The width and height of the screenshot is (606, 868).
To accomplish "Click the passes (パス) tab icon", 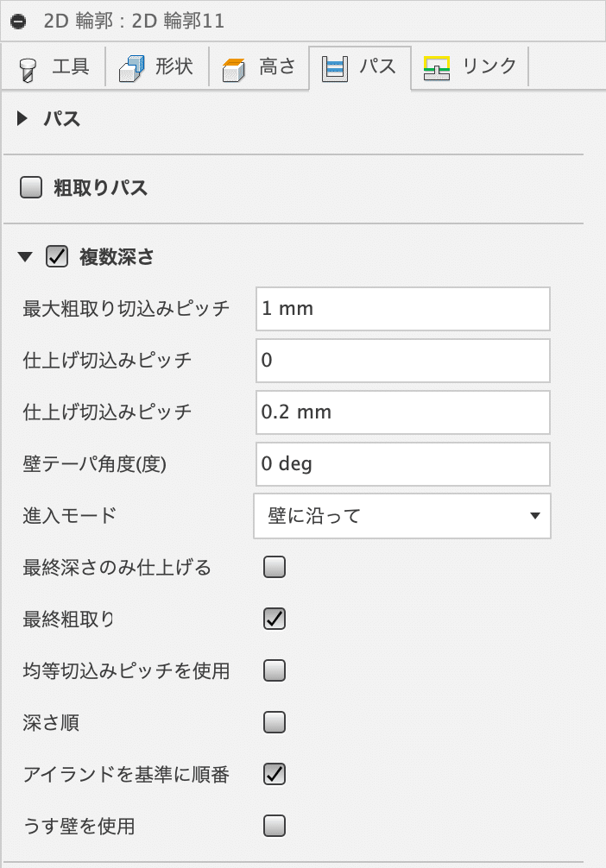I will click(335, 69).
